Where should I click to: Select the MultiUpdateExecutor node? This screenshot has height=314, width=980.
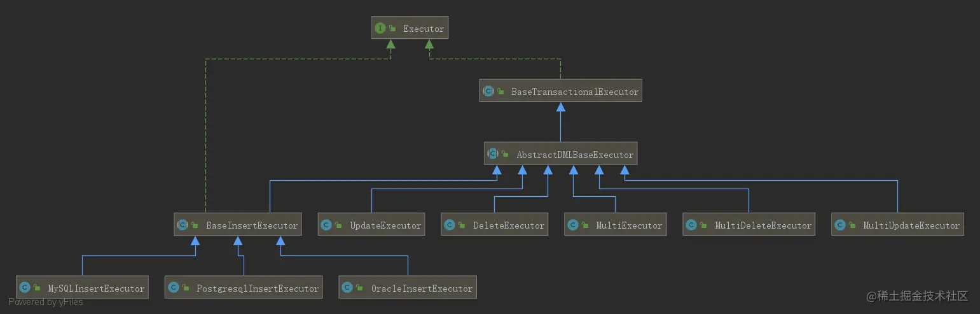point(897,225)
